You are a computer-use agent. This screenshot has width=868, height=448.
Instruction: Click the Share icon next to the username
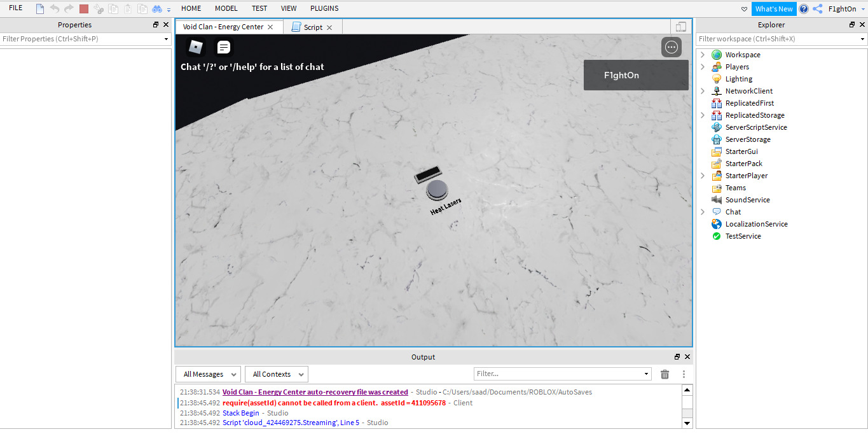[818, 9]
